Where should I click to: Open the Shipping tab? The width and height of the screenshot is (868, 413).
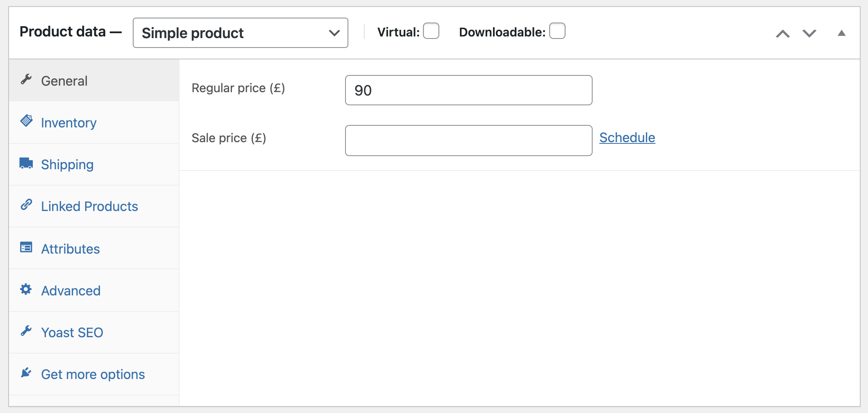(68, 165)
